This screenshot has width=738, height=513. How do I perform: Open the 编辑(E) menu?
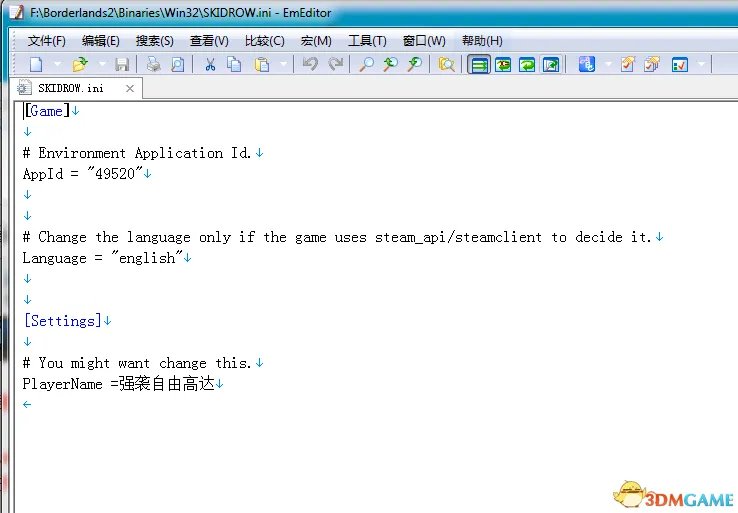coord(100,40)
